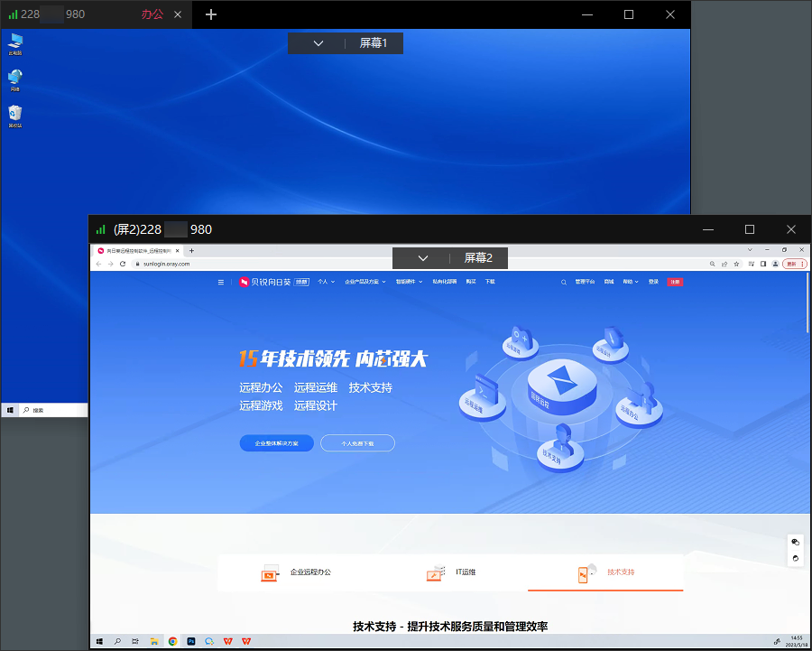The width and height of the screenshot is (812, 651).
Task: Switch to the 企业远程办公 tab
Action: click(296, 572)
